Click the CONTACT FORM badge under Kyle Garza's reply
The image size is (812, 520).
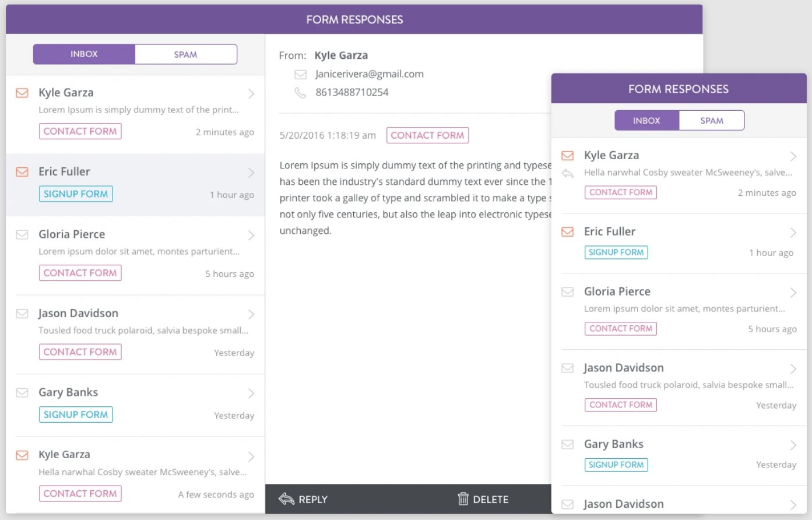pos(620,192)
